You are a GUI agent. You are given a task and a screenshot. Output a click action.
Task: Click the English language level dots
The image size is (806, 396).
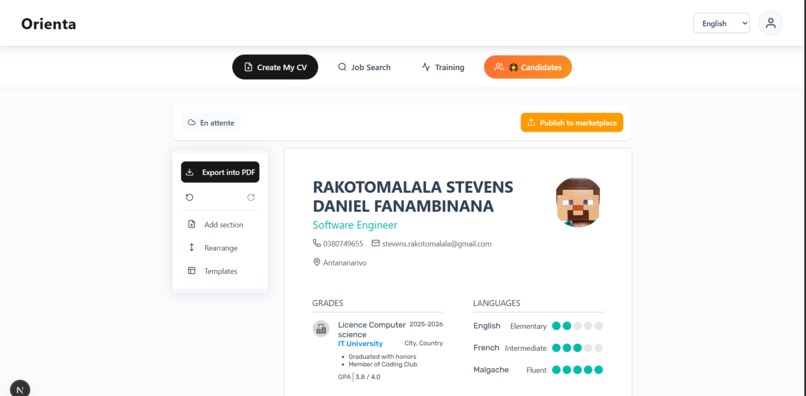[x=577, y=326]
